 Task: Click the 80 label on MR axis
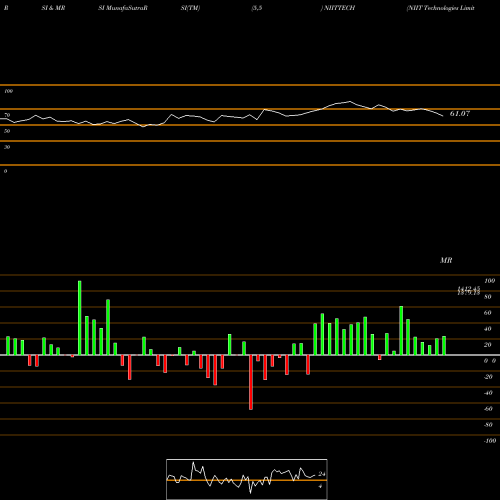pyautogui.click(x=488, y=297)
